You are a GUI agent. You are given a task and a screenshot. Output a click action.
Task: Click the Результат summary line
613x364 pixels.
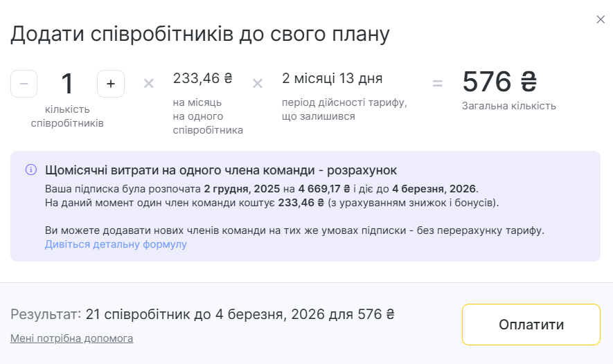(x=202, y=314)
